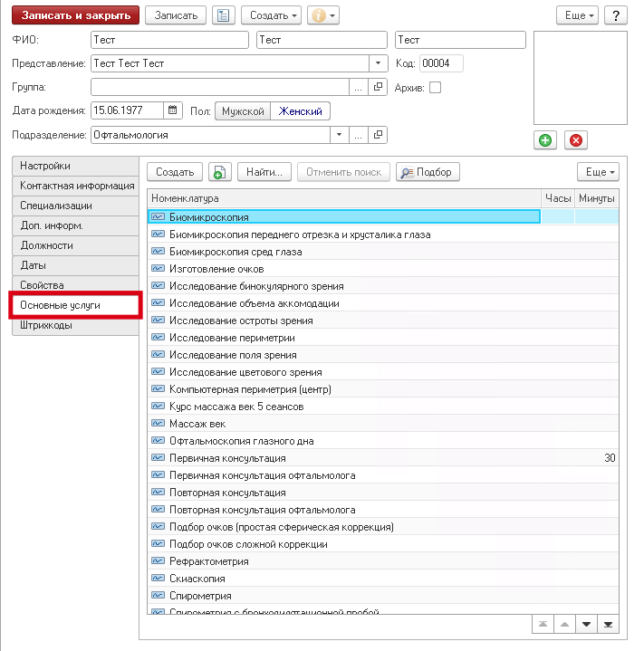Open the Специализации tab

click(76, 206)
